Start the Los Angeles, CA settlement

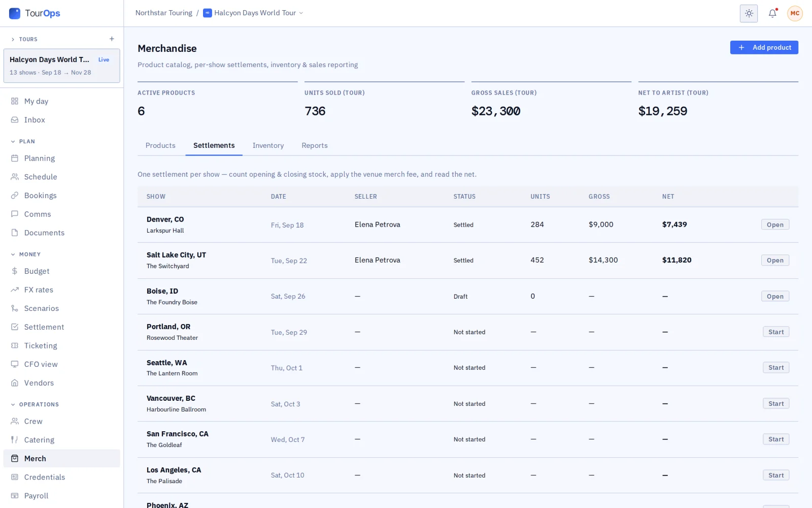776,475
